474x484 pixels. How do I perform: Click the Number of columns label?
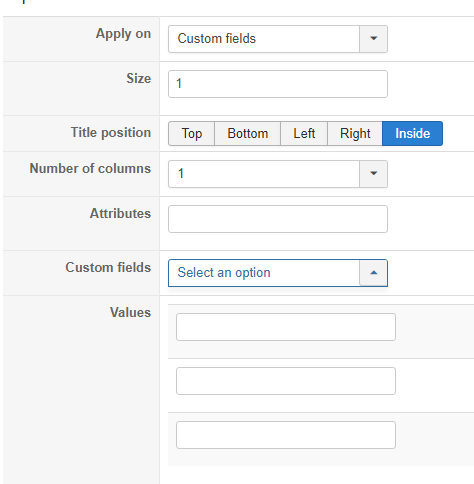pyautogui.click(x=90, y=168)
